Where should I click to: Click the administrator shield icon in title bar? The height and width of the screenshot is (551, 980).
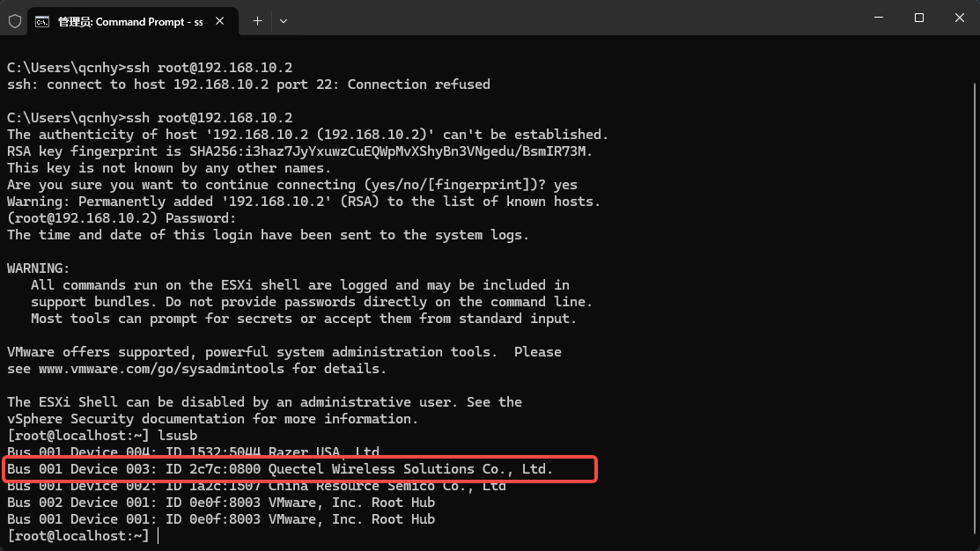click(15, 21)
